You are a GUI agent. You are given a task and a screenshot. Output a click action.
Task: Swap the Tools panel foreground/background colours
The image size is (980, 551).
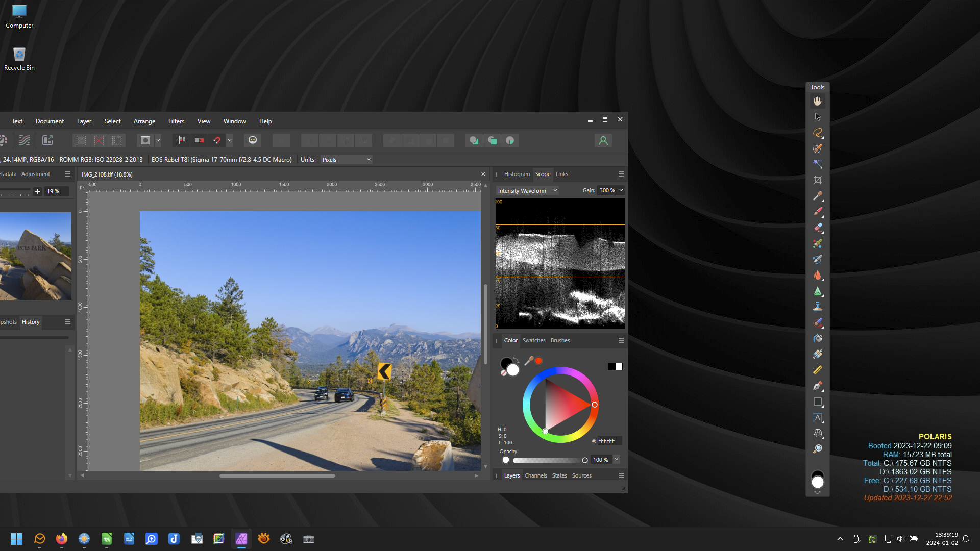(817, 492)
